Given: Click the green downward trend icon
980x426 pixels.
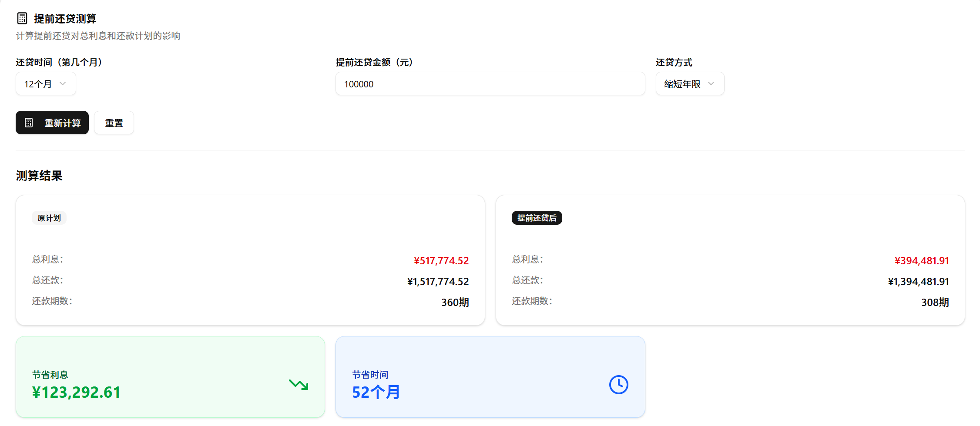Looking at the screenshot, I should coord(299,384).
